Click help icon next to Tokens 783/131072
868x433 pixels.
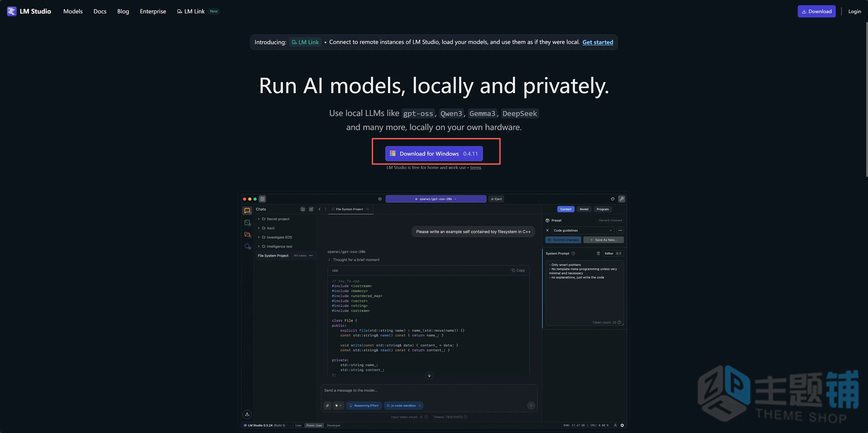466,417
